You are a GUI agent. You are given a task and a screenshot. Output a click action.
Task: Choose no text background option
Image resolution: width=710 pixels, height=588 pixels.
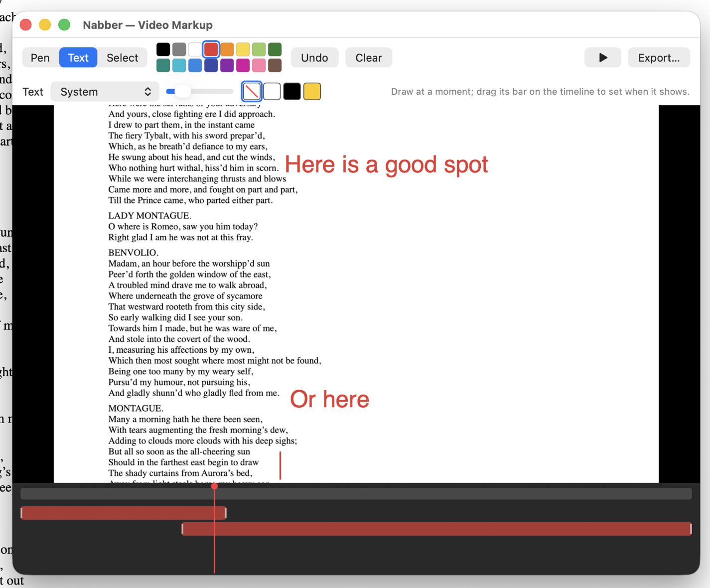(252, 92)
